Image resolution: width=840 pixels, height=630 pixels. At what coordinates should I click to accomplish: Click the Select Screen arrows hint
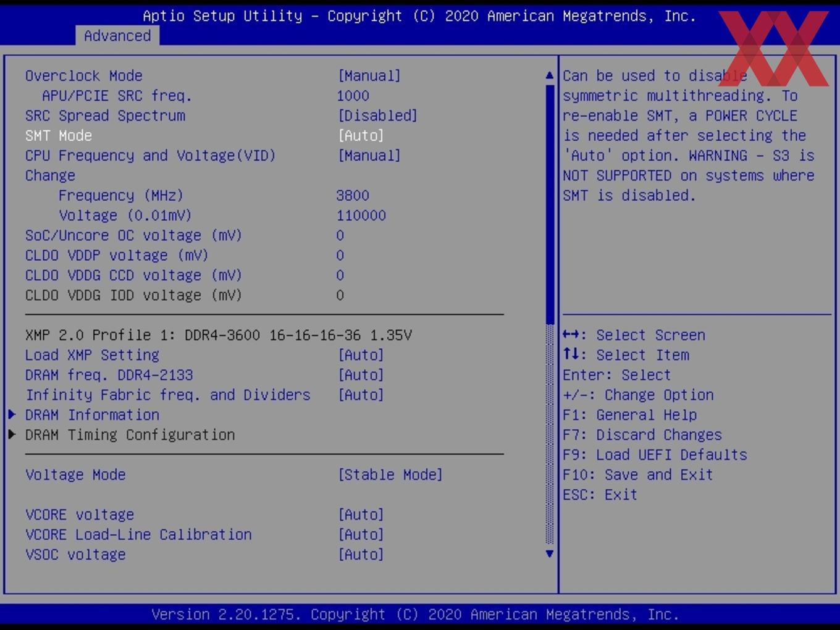click(x=634, y=335)
